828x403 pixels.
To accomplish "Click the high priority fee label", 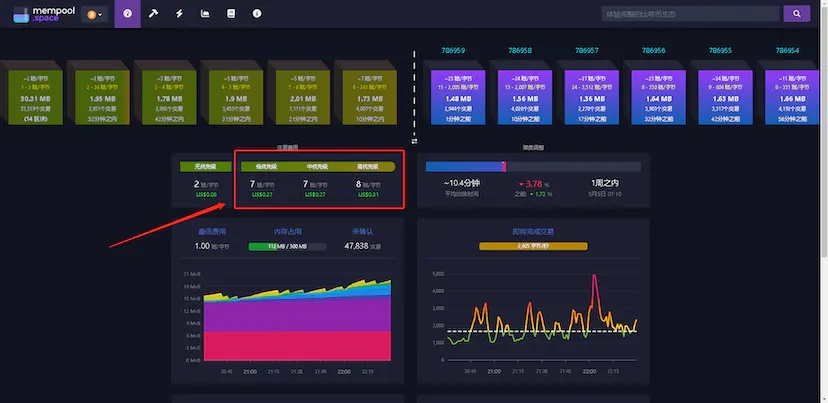I will click(x=366, y=167).
